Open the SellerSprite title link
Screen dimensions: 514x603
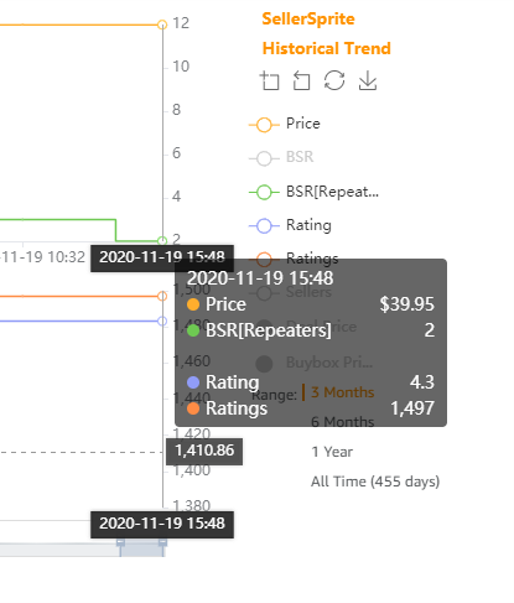click(x=308, y=19)
